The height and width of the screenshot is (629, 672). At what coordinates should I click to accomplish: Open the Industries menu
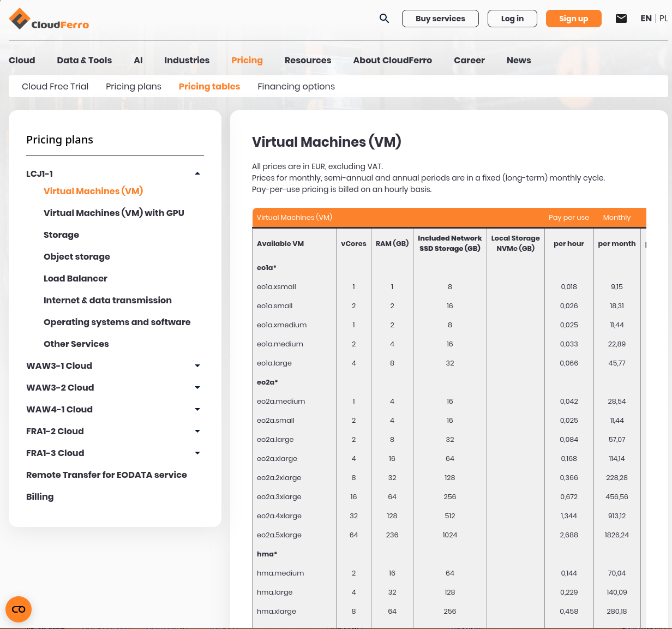point(187,60)
